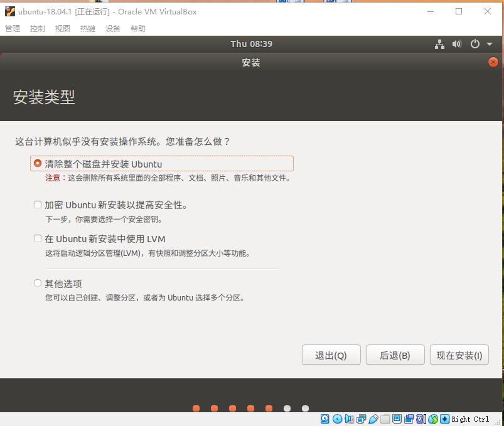
Task: Click the 安装类型 heading
Action: (x=44, y=97)
